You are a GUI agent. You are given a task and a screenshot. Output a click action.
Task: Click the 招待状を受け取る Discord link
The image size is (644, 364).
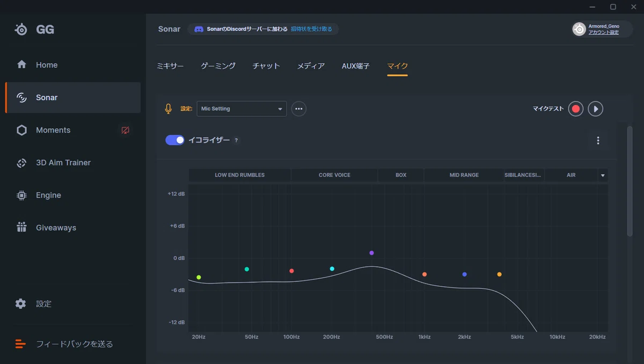pyautogui.click(x=311, y=29)
